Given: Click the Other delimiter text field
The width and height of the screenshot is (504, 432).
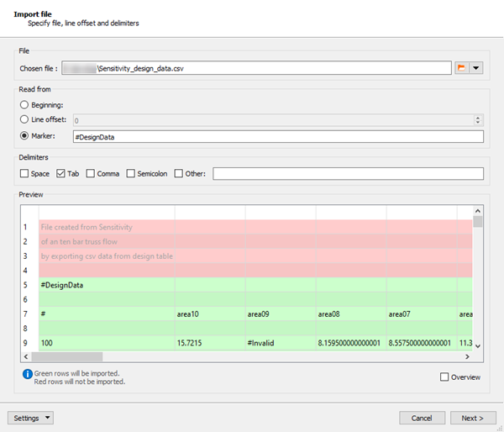Looking at the screenshot, I should click(x=348, y=174).
